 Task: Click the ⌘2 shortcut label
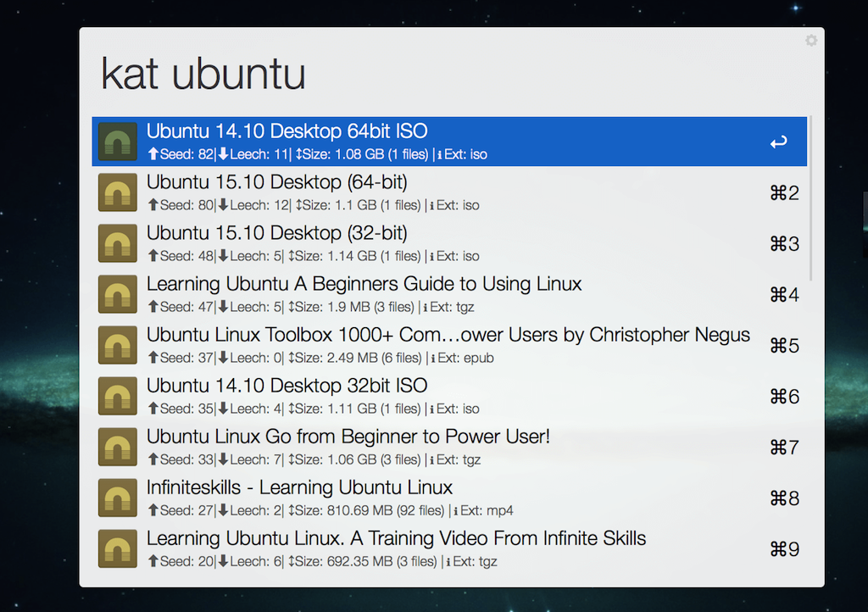(x=784, y=193)
